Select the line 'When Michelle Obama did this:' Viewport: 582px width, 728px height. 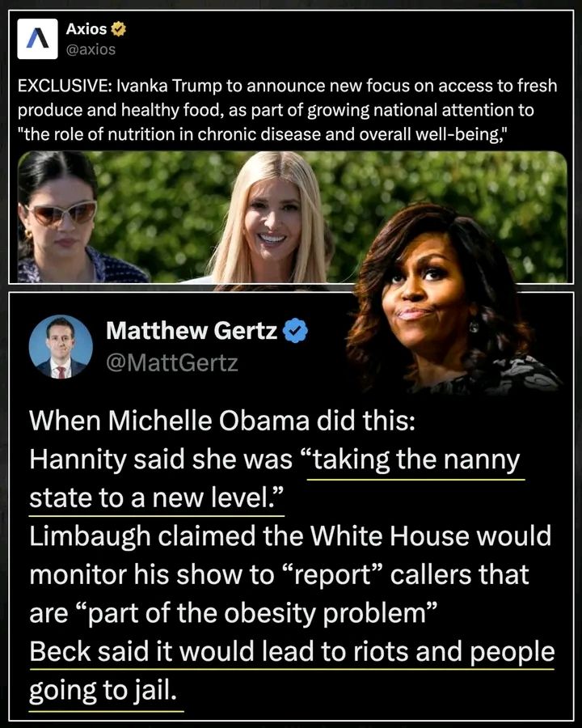coord(222,421)
